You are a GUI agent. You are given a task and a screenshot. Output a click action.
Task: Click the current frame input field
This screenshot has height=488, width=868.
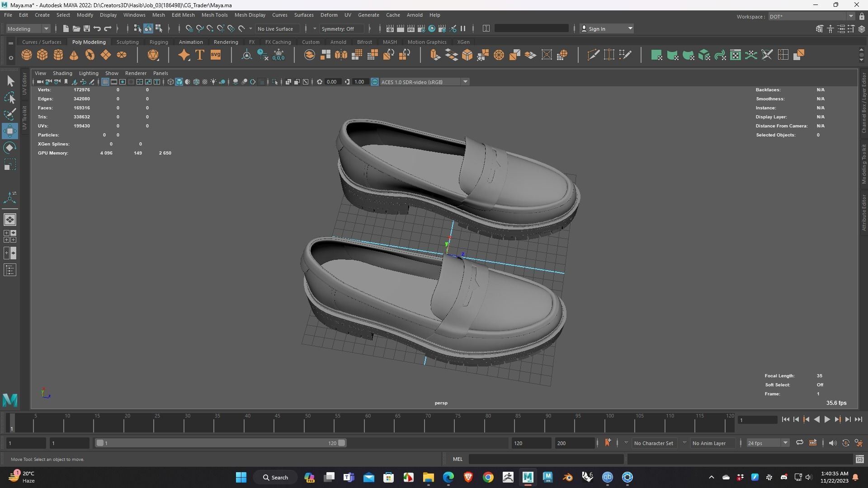click(x=758, y=420)
